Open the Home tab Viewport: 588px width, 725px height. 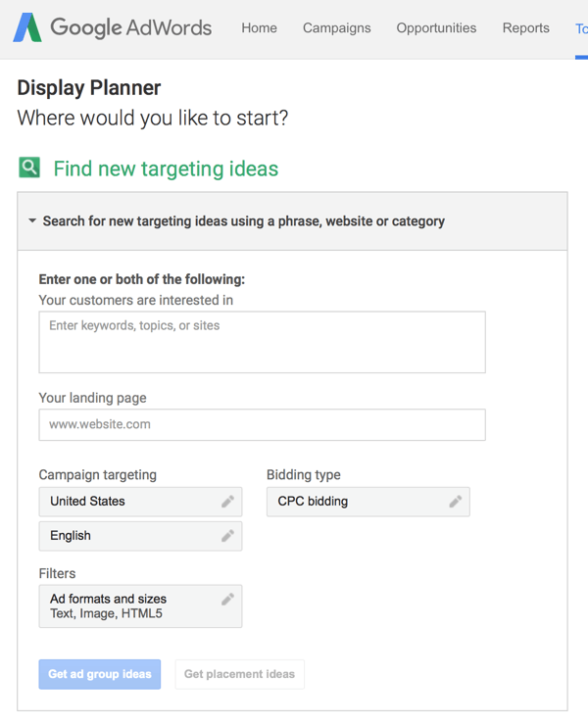259,27
